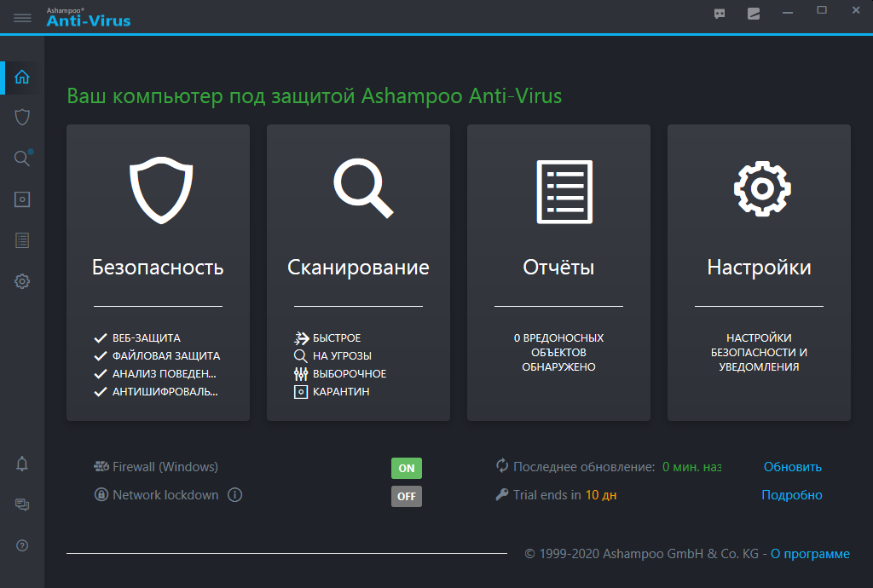Open the shield Security sidebar icon
Screen dimensions: 873x588
point(22,118)
